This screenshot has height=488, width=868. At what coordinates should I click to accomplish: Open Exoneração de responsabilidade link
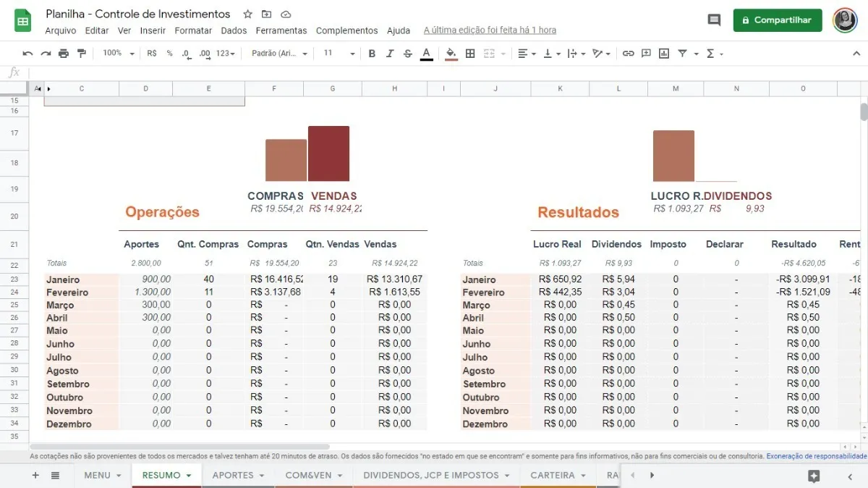tap(816, 456)
